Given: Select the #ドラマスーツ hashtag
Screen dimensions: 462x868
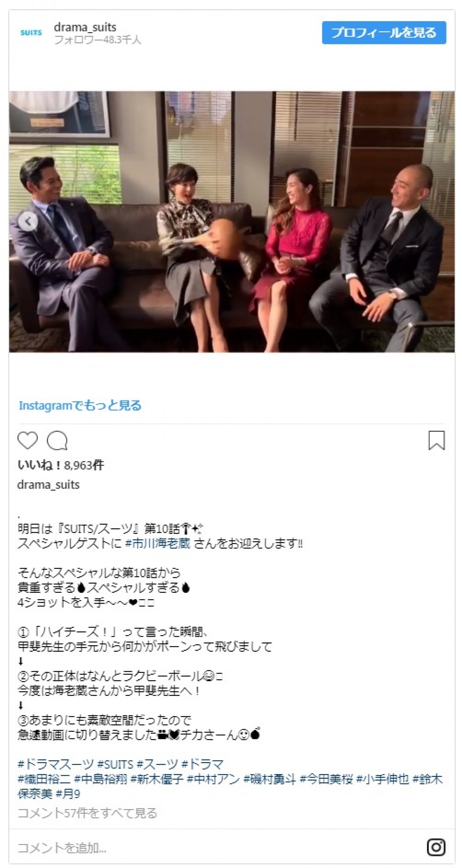Looking at the screenshot, I should pos(56,764).
